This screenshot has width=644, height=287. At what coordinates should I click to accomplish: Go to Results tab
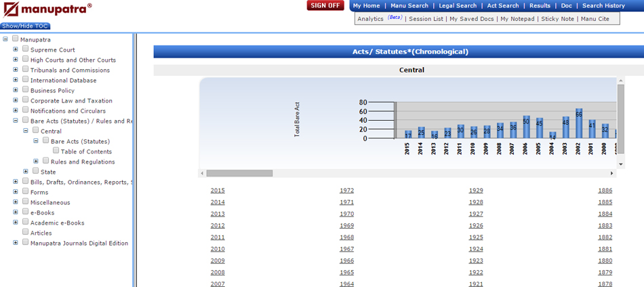[x=540, y=5]
